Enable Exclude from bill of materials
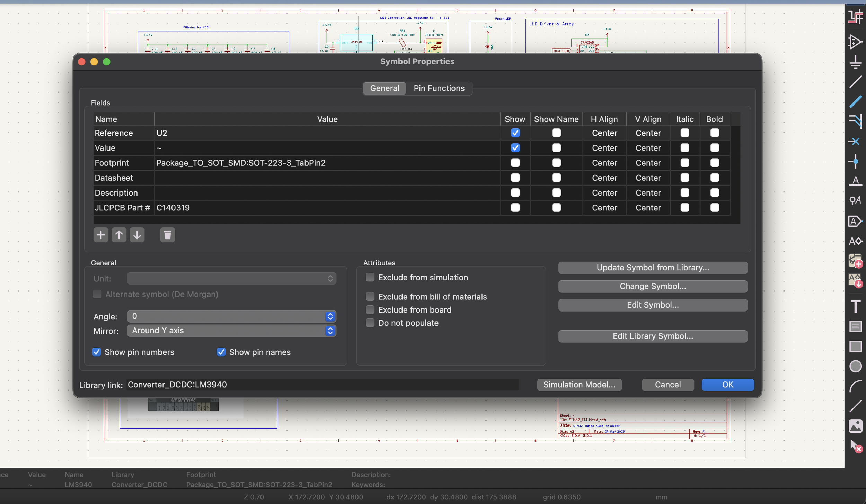 click(370, 297)
